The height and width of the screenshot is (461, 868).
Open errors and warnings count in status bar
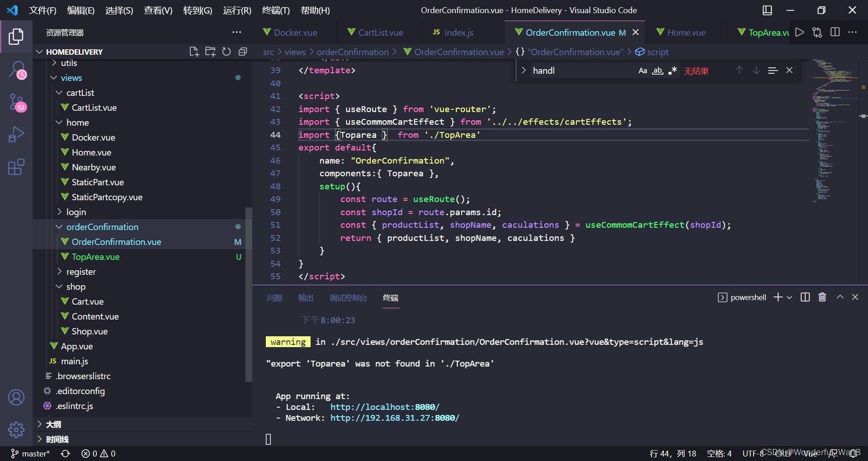click(x=98, y=453)
